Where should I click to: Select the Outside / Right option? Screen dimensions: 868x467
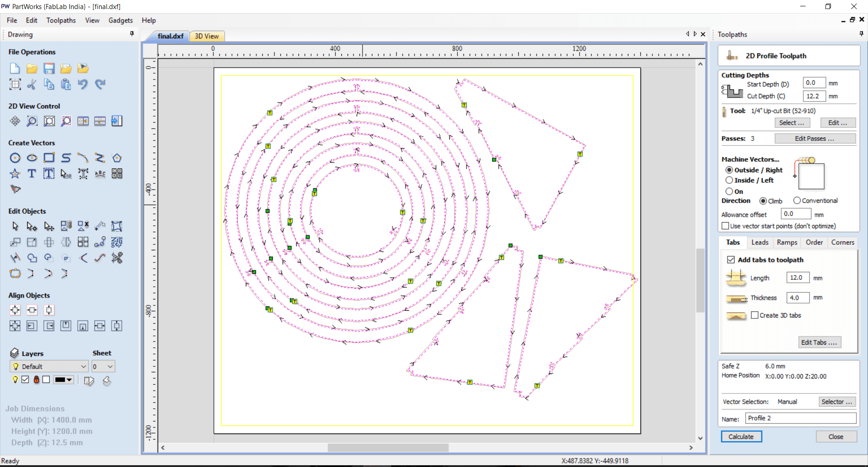coord(729,170)
